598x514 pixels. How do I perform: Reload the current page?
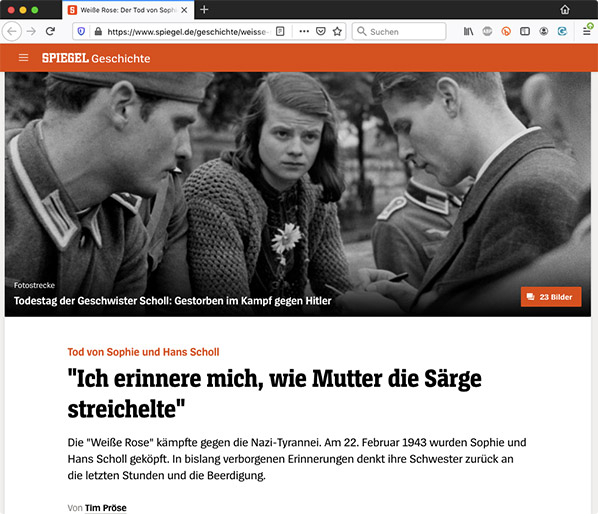50,31
